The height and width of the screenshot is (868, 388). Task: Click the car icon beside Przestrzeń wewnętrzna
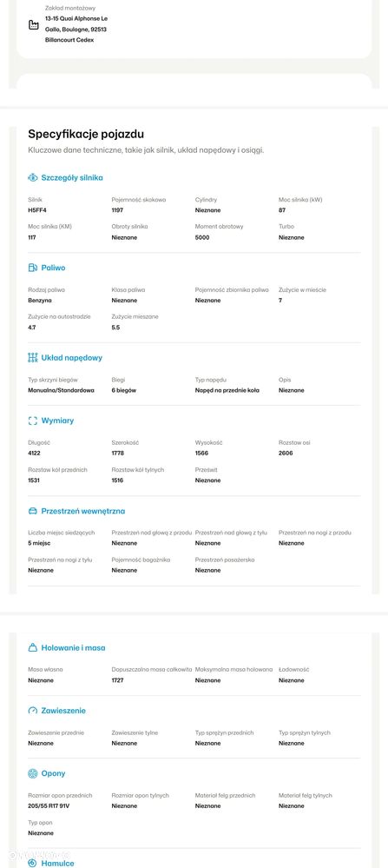(x=33, y=511)
